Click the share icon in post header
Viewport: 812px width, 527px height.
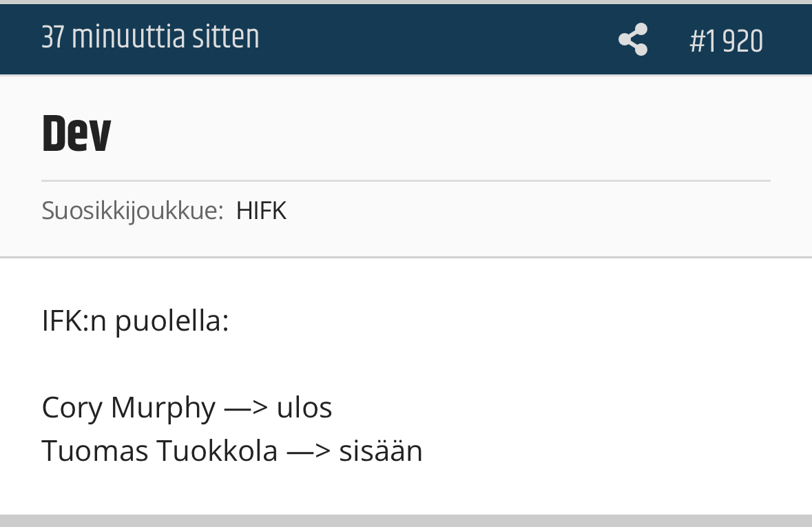(632, 40)
